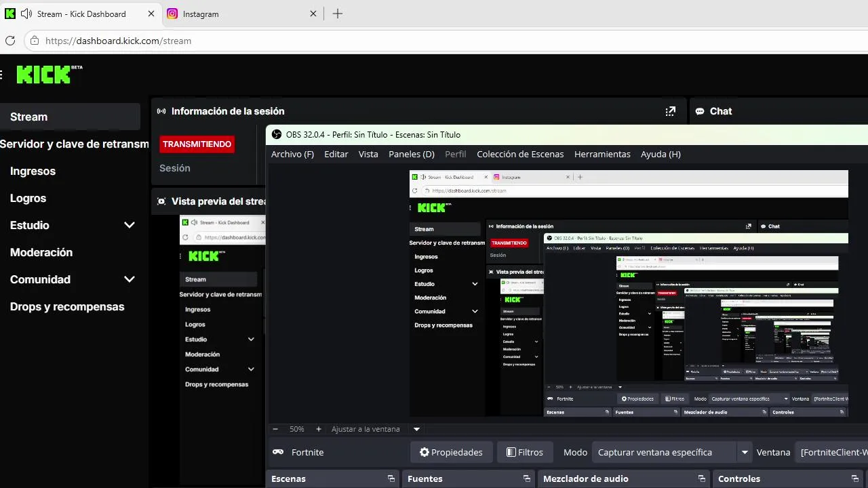Open Filtros for the Fortnite source

[524, 452]
